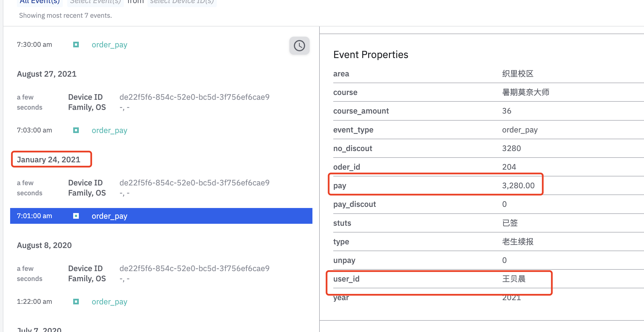Click square icon in highlighted 7:01:00 row
644x332 pixels.
pyautogui.click(x=76, y=216)
